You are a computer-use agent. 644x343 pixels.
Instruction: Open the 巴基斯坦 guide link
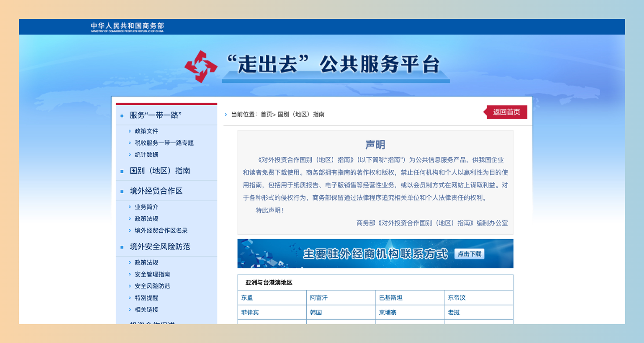[x=391, y=297]
